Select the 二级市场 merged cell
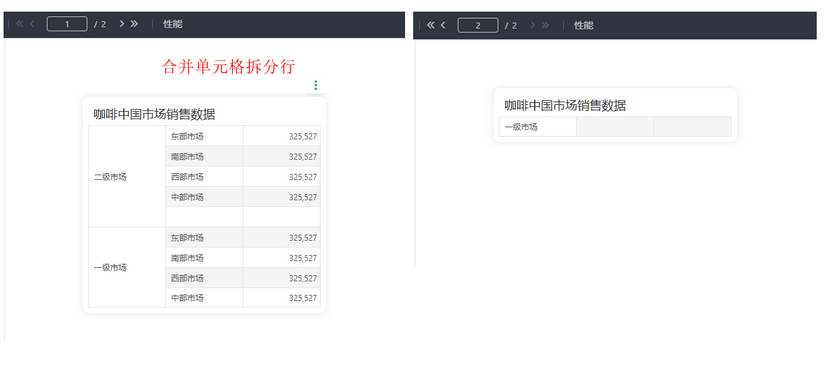The height and width of the screenshot is (366, 827). pyautogui.click(x=127, y=177)
